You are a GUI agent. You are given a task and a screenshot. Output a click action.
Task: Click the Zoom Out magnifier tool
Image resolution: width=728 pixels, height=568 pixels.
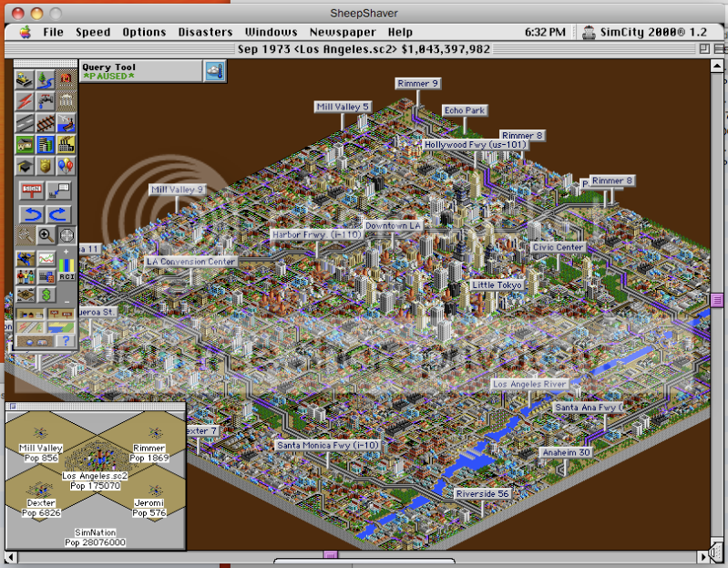(x=25, y=235)
